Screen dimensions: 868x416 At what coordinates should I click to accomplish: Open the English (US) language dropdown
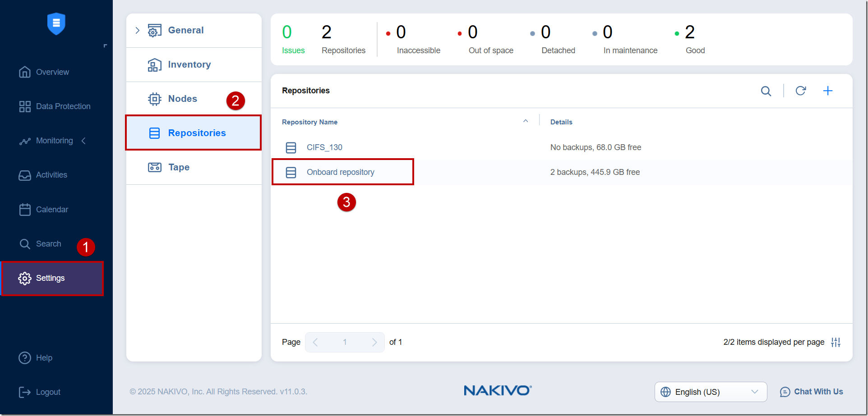(x=711, y=392)
